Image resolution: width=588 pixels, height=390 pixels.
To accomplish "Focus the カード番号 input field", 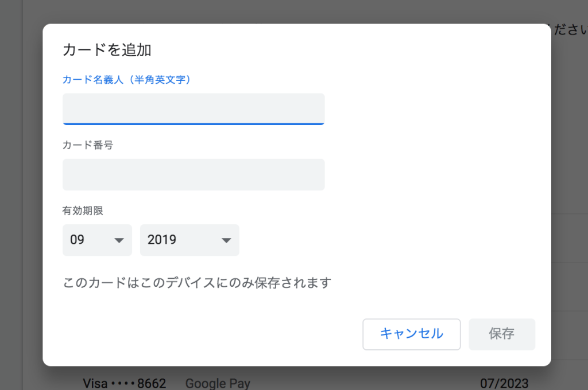I will click(194, 174).
